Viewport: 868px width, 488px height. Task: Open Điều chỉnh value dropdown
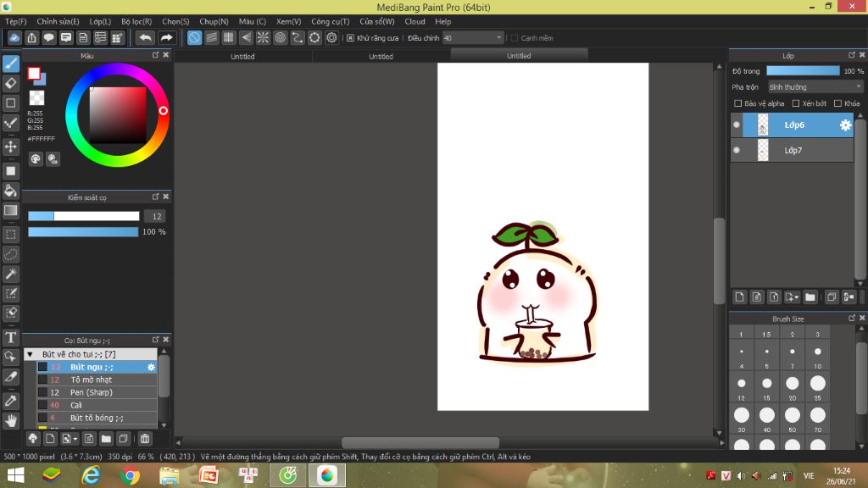[473, 38]
